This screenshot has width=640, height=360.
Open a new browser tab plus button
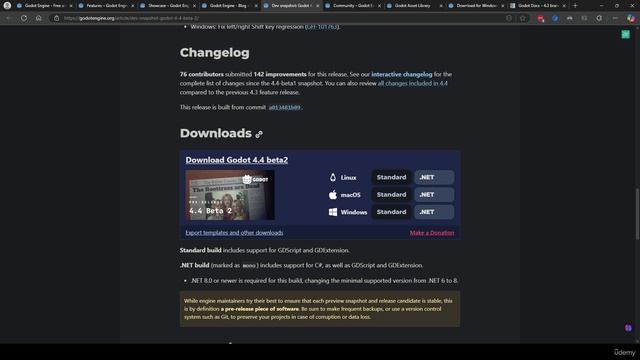575,6
